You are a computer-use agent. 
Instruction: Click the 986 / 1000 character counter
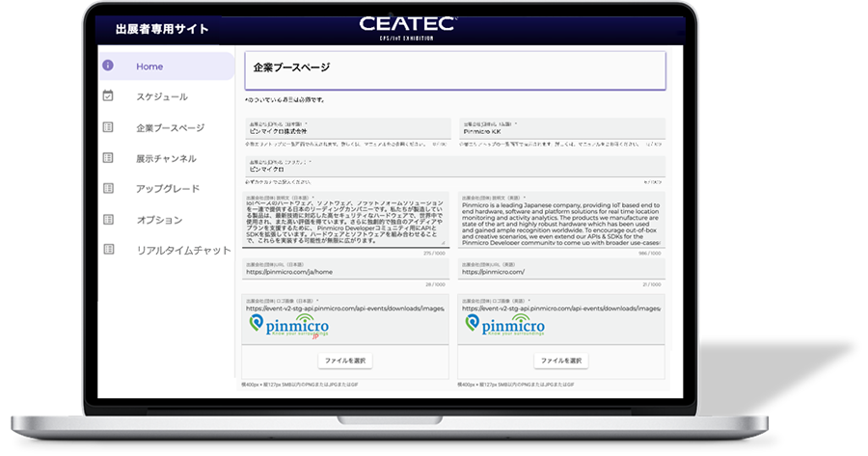650,253
